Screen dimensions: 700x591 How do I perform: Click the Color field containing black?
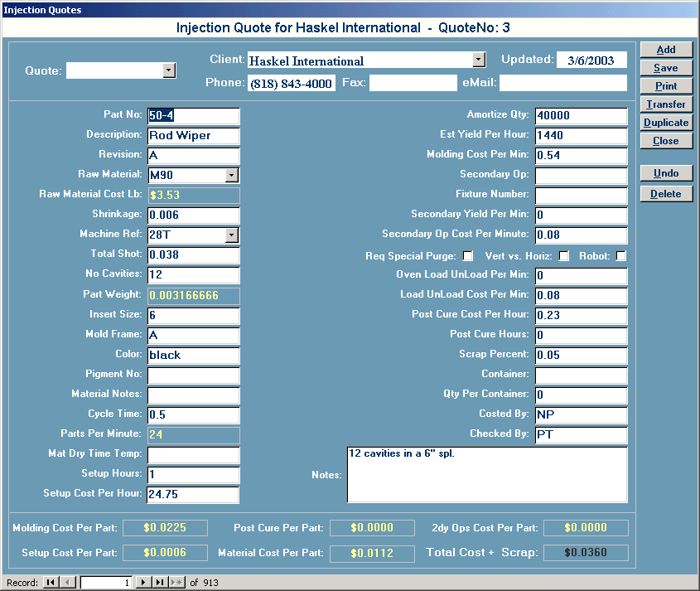[x=193, y=355]
